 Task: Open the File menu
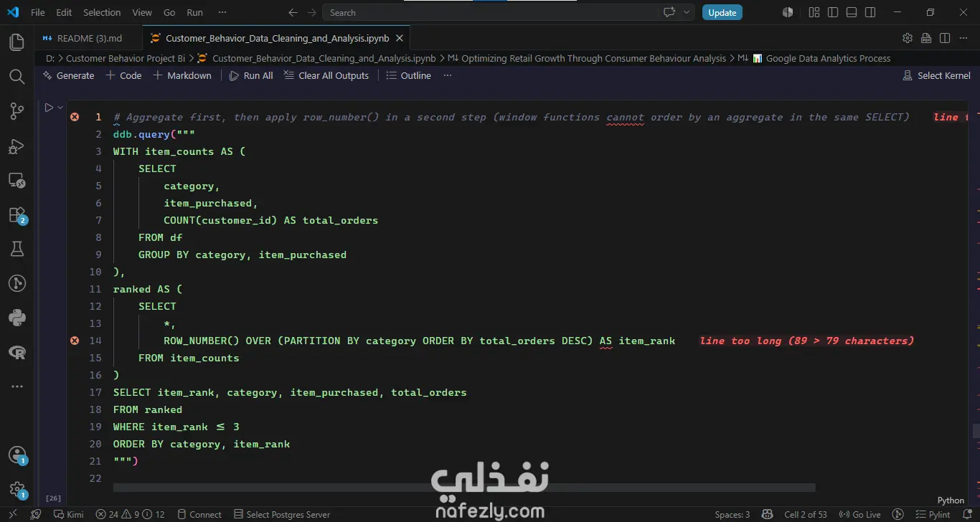pos(38,12)
